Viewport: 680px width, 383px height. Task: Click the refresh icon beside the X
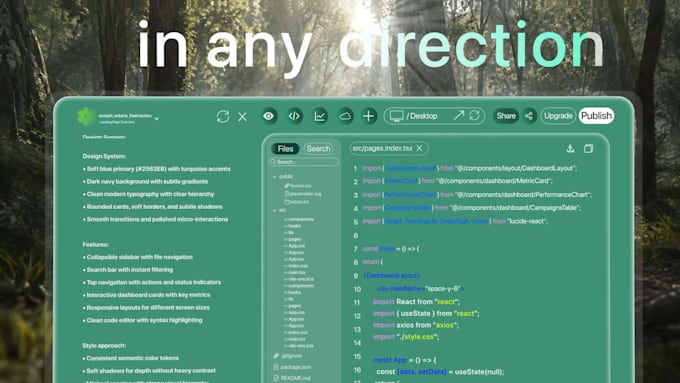pyautogui.click(x=223, y=116)
